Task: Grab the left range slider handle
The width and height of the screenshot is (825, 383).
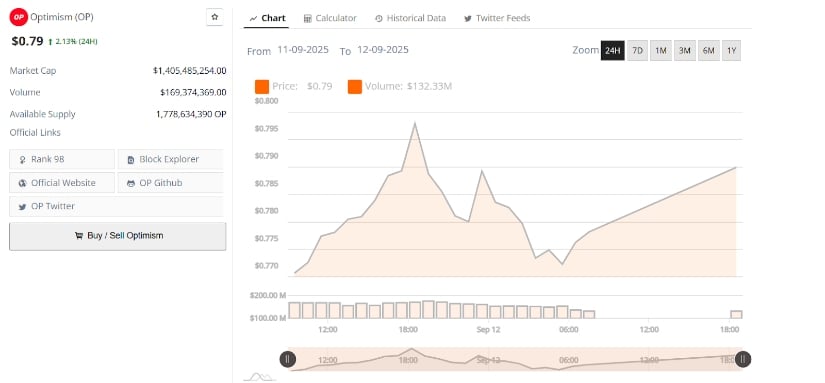Action: tap(287, 359)
